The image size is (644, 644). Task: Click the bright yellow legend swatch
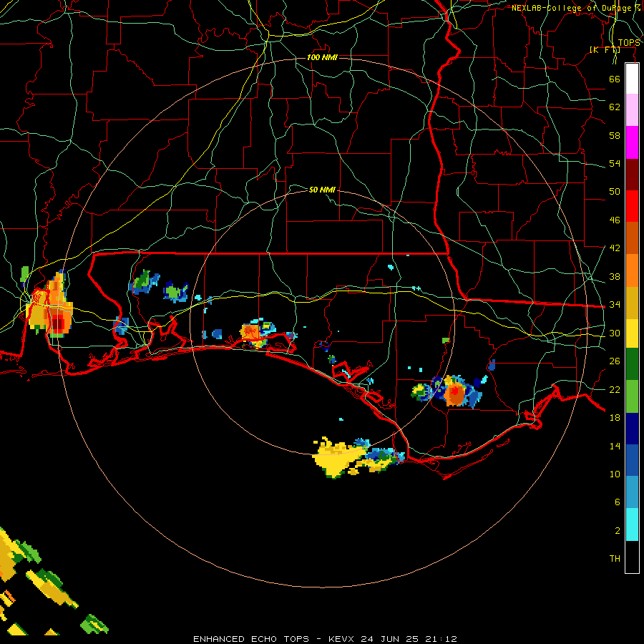[632, 333]
